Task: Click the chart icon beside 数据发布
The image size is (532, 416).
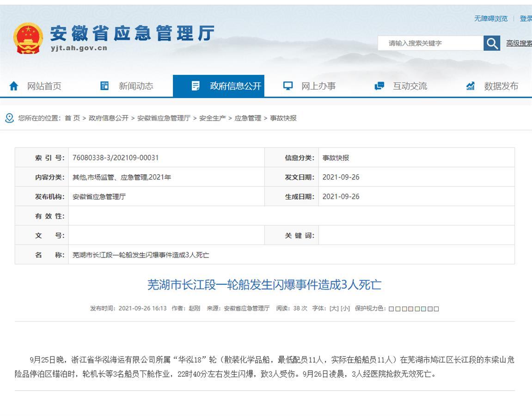Action: pyautogui.click(x=471, y=86)
